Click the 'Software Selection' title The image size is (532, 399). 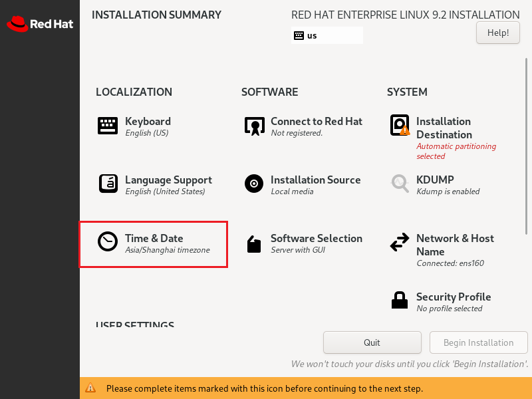pos(317,238)
